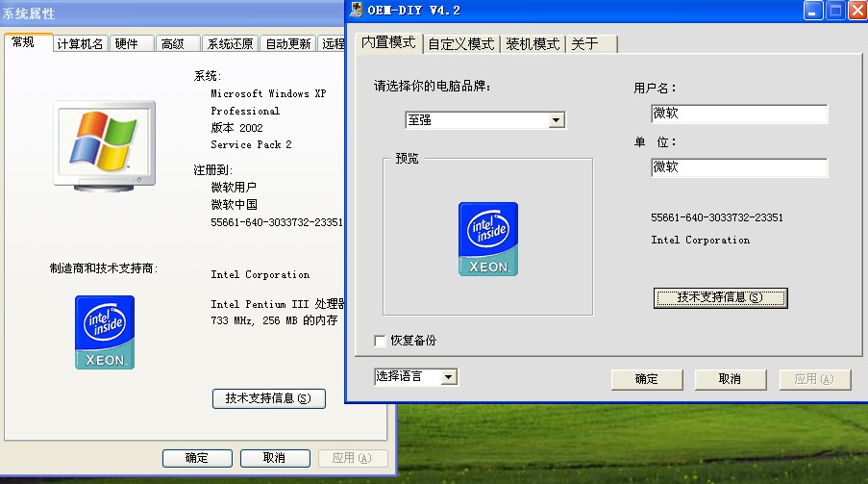Click the 用户名 input field containing 微软
Viewport: 868px width, 484px height.
coord(739,114)
